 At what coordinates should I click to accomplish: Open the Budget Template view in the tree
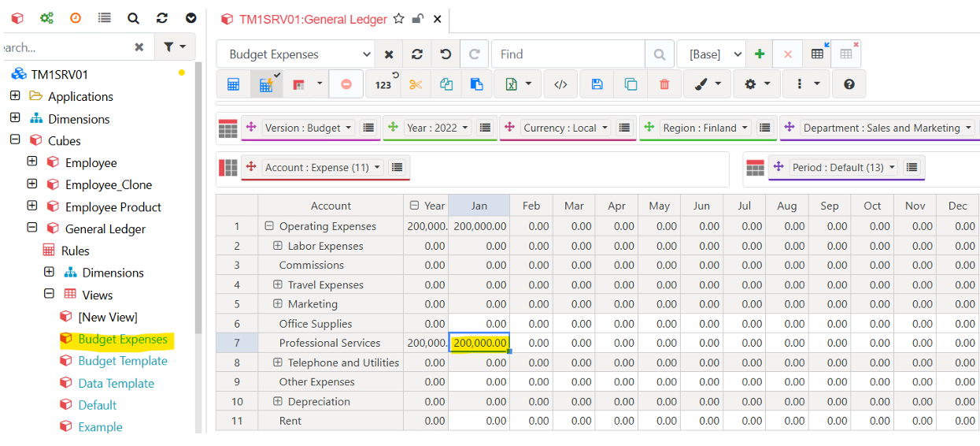coord(123,361)
